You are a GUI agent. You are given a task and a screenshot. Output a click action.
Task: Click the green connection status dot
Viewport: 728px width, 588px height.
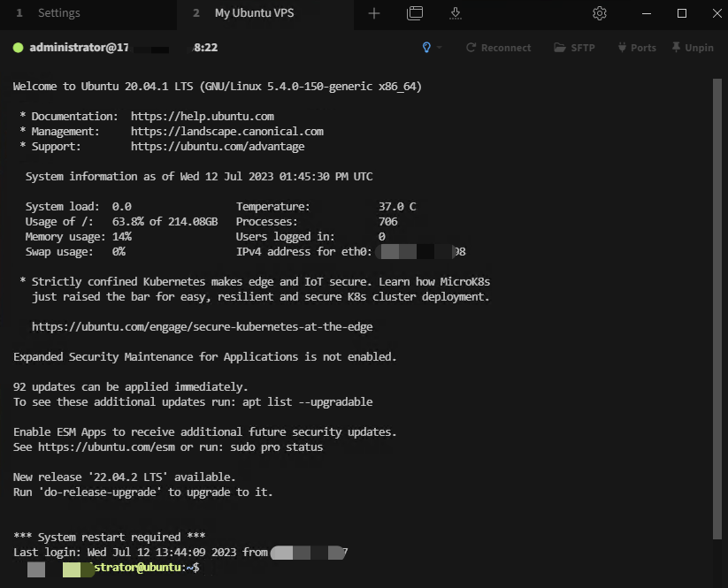[18, 48]
